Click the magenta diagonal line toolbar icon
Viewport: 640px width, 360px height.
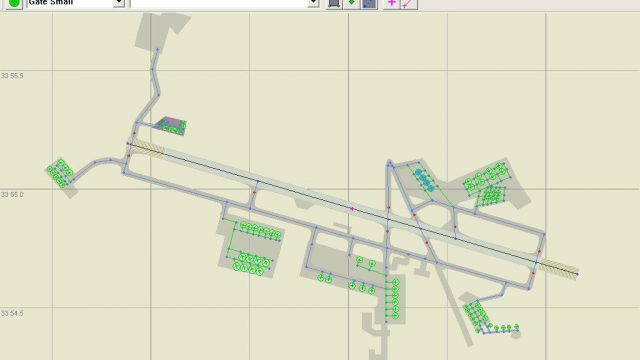pos(408,3)
